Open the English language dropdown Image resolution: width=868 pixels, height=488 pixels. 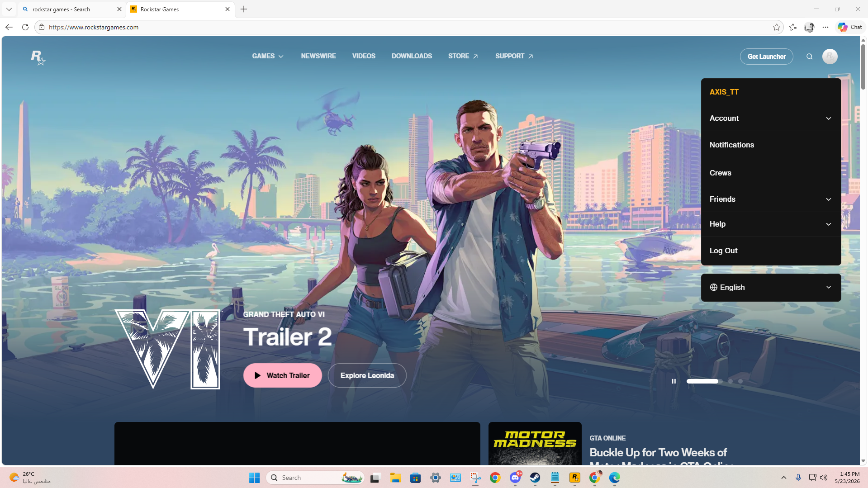pos(771,288)
